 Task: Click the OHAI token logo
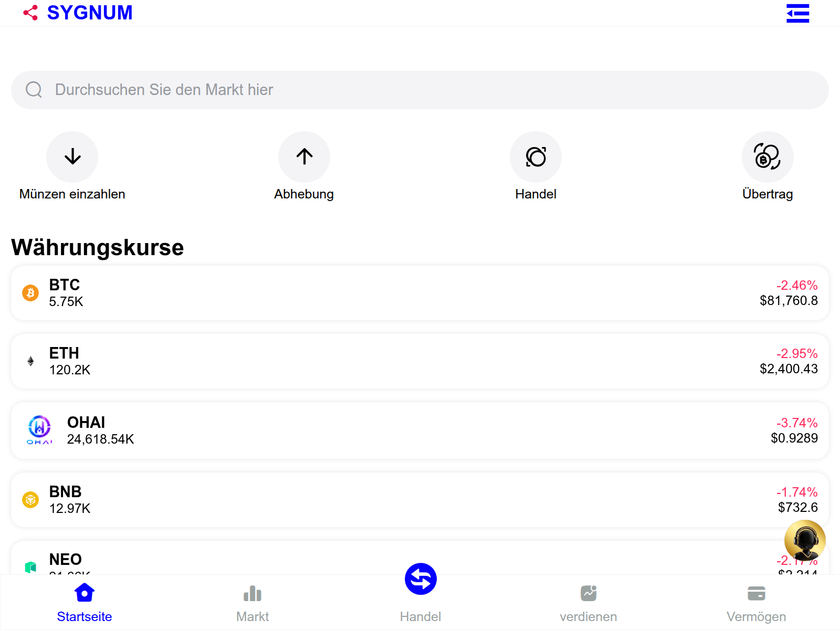(x=39, y=430)
